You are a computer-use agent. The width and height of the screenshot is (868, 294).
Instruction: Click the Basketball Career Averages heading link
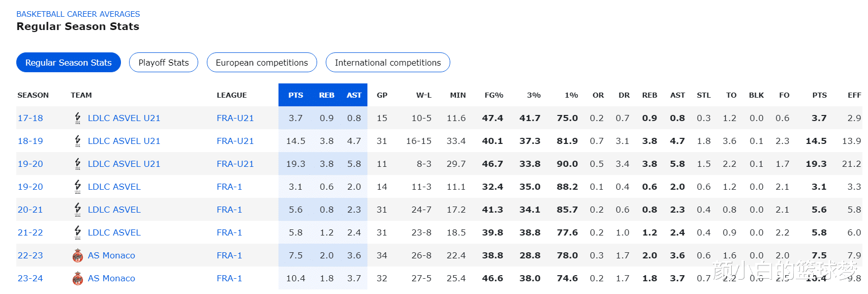(x=78, y=14)
